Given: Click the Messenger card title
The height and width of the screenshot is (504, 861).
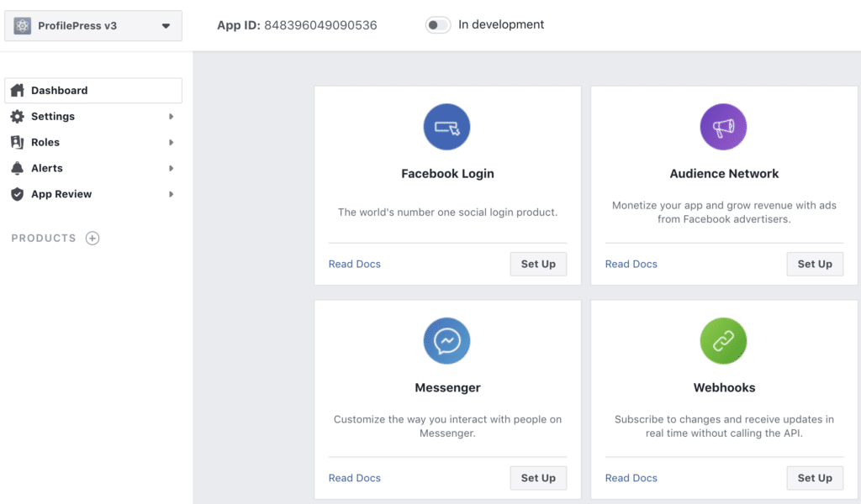Looking at the screenshot, I should [447, 387].
